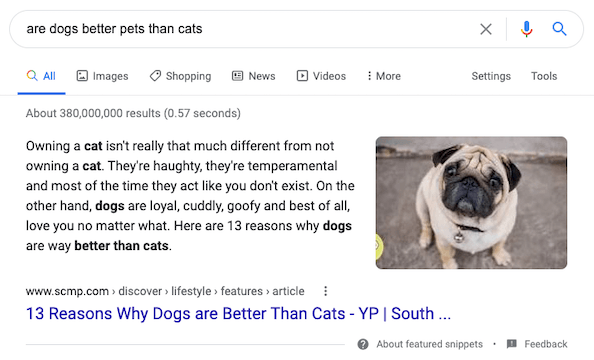
Task: Select the All results tab
Action: coord(41,76)
